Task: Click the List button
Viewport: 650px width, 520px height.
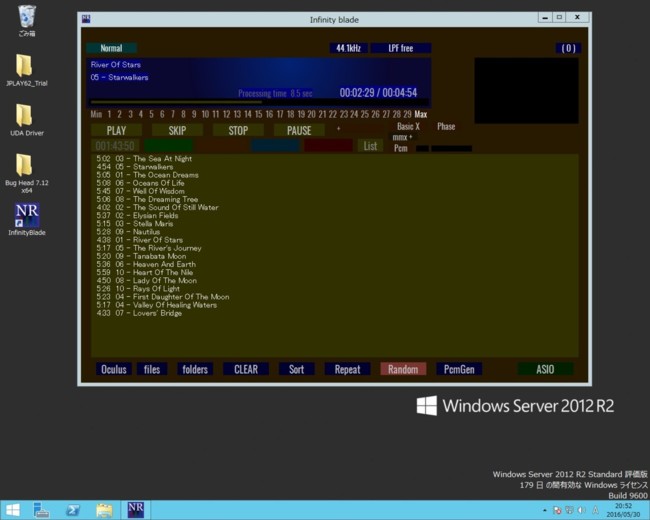Action: coord(370,146)
